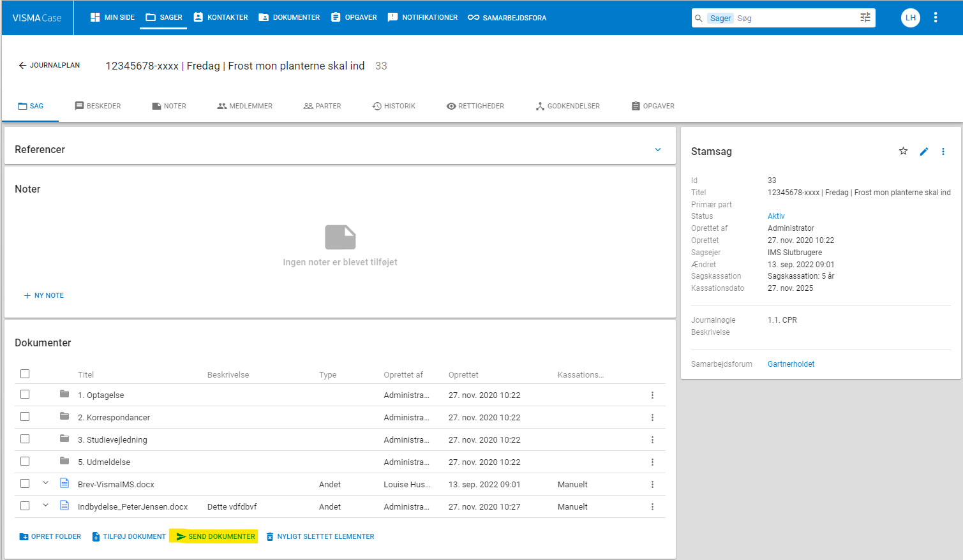
Task: Click the folder icon beside 2. Korrespondancer
Action: (x=64, y=416)
